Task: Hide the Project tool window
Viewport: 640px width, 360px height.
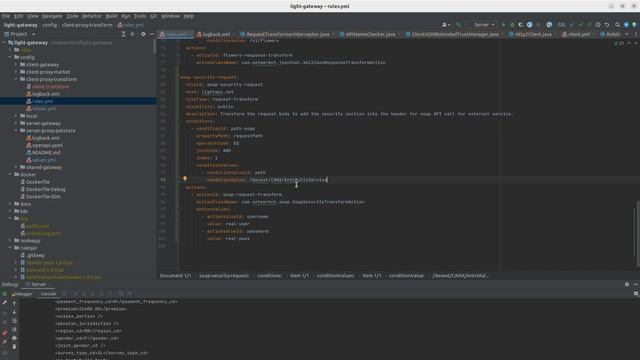Action: point(152,34)
